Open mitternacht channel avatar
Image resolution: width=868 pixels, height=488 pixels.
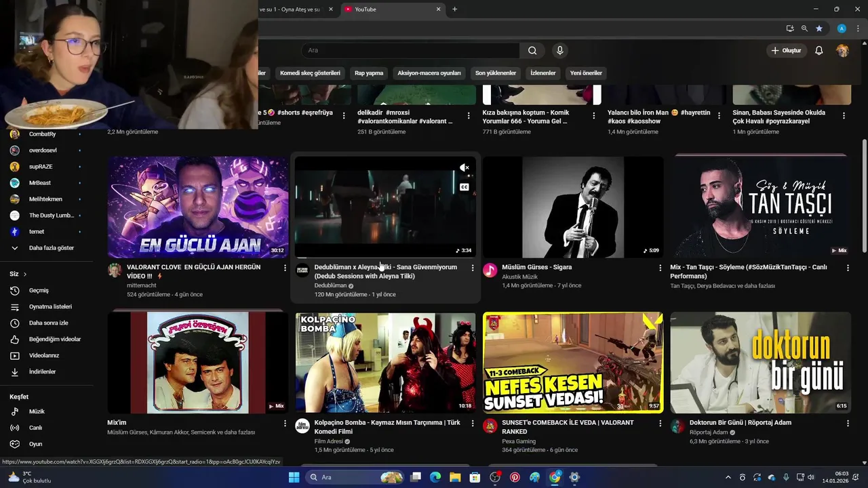(115, 270)
